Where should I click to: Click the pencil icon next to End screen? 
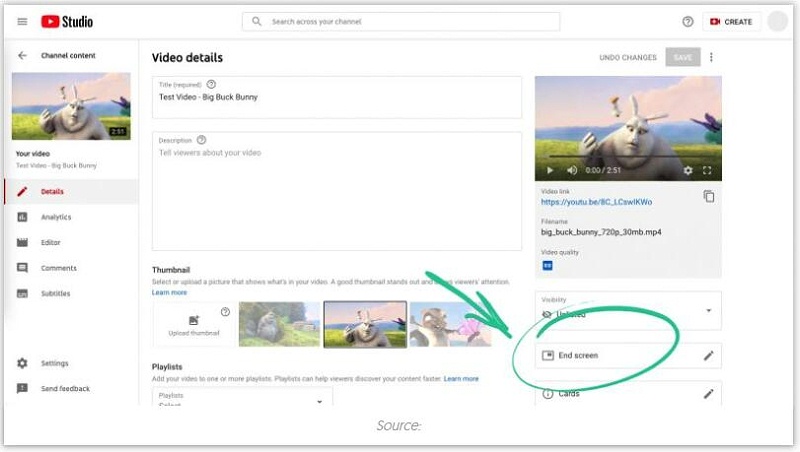[x=709, y=355]
